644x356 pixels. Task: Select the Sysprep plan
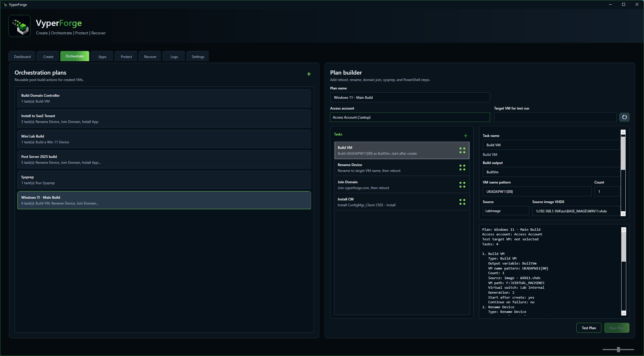tap(164, 180)
